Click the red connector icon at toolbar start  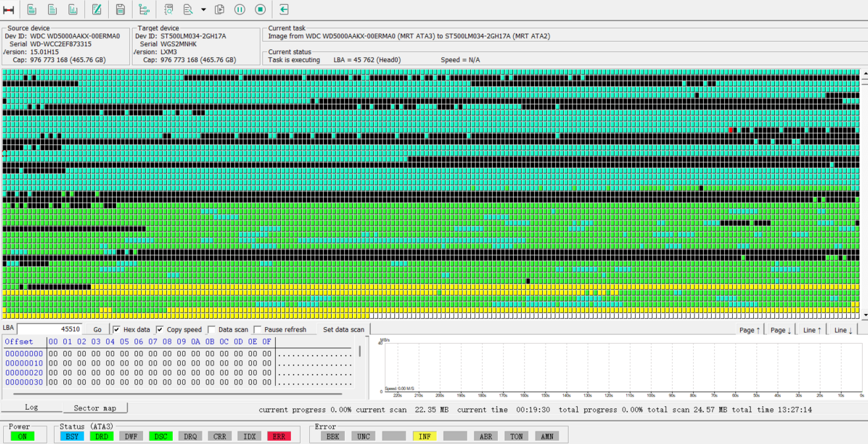pyautogui.click(x=9, y=9)
